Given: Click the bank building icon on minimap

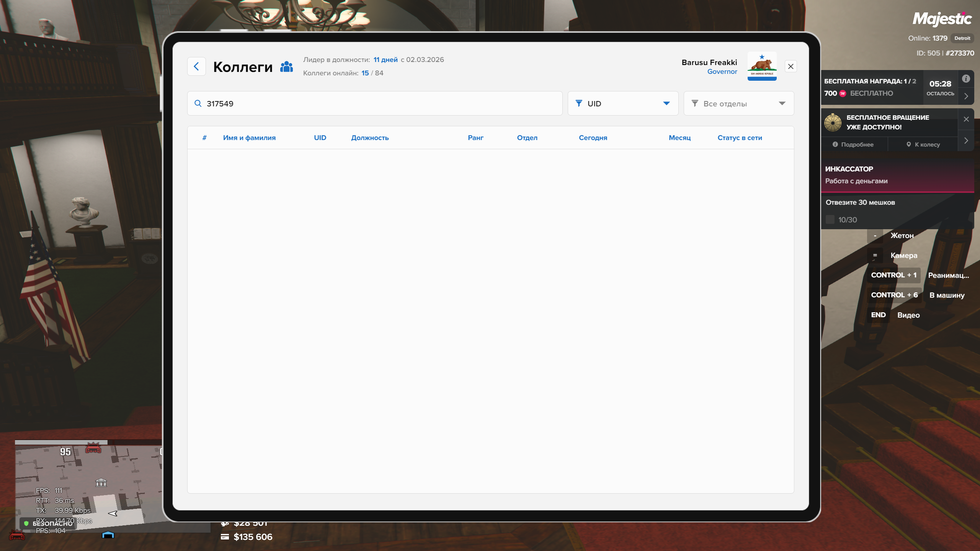Looking at the screenshot, I should (x=101, y=482).
